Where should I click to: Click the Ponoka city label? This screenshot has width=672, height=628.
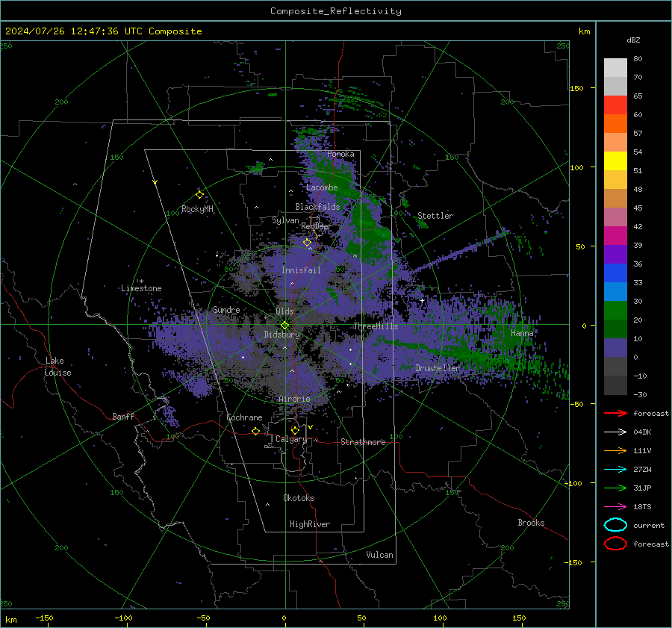(x=340, y=154)
